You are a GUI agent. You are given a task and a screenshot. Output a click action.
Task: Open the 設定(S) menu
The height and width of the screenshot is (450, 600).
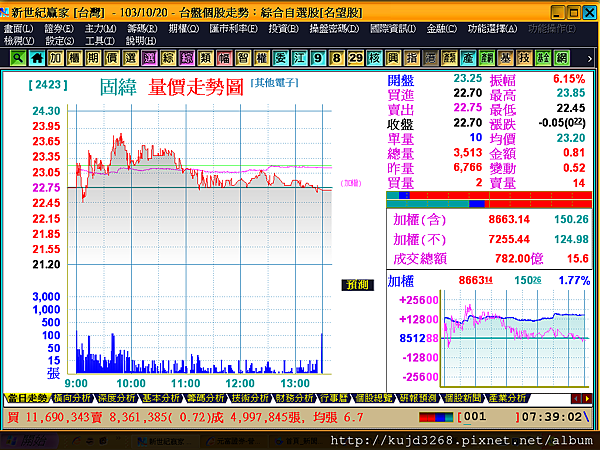click(60, 41)
